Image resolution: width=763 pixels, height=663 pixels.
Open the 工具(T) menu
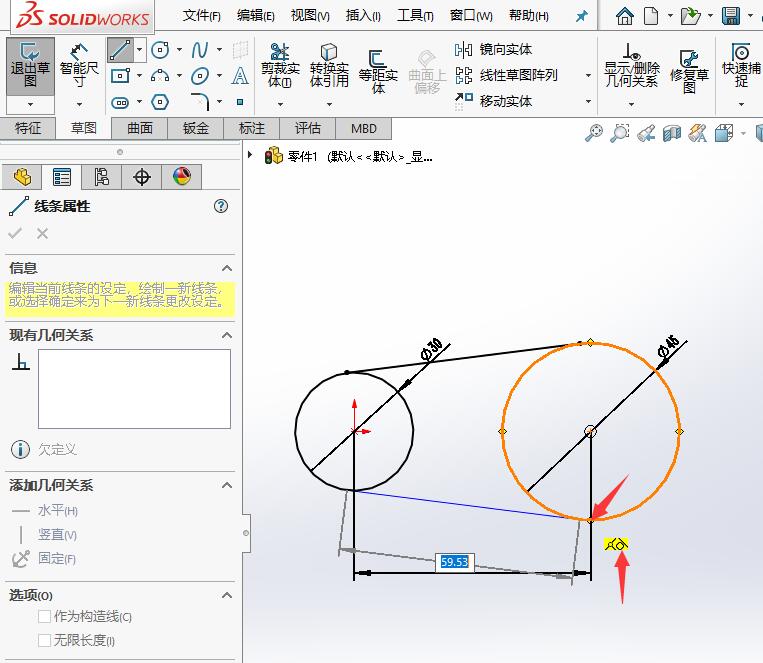[415, 16]
